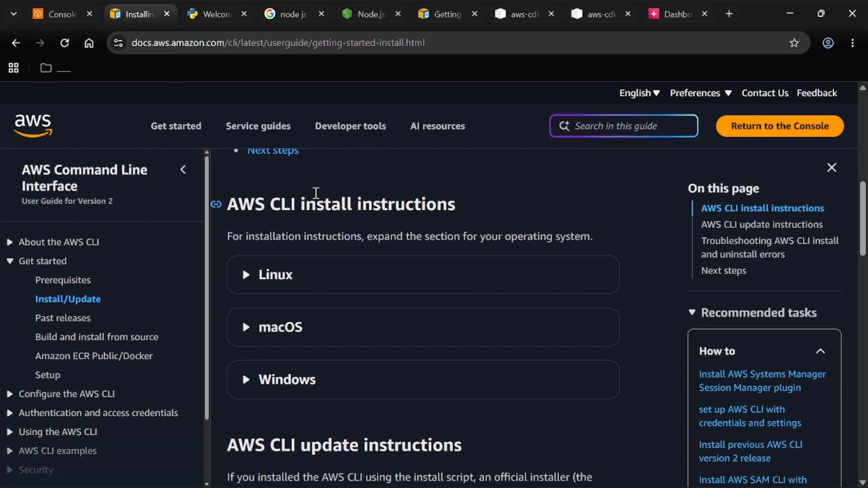868x488 pixels.
Task: Open the browser three-dot menu
Action: click(853, 43)
